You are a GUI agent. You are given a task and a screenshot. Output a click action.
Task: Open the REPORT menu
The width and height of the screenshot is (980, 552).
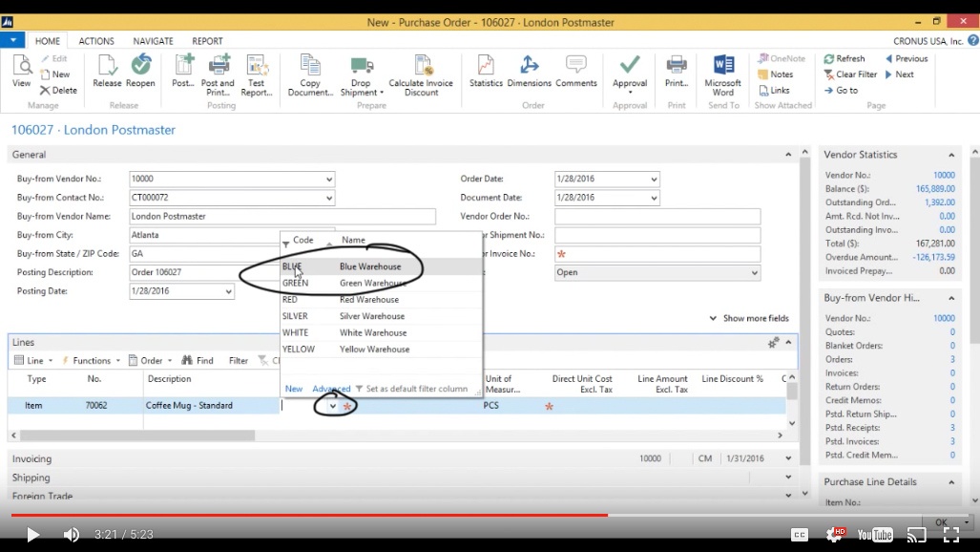pos(207,40)
